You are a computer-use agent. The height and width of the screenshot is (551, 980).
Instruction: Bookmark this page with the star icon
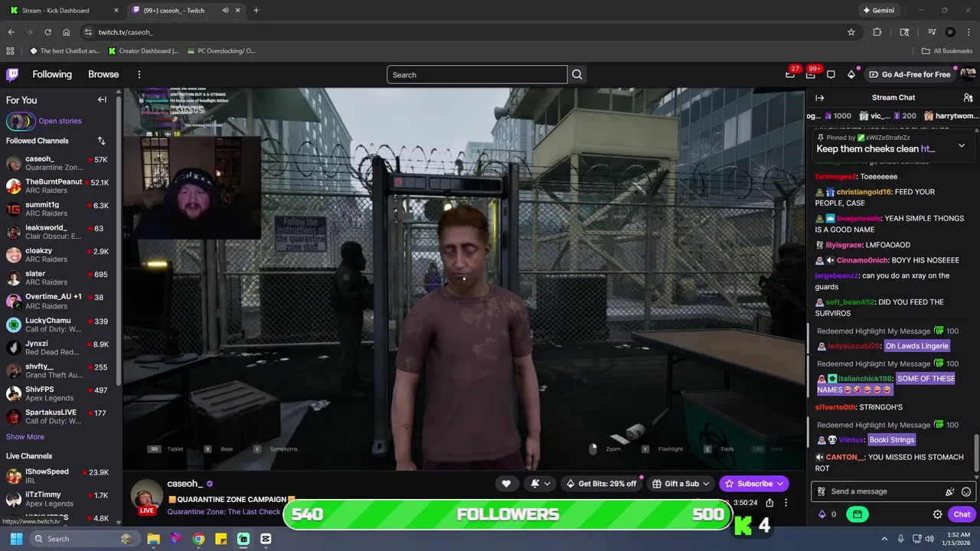851,32
